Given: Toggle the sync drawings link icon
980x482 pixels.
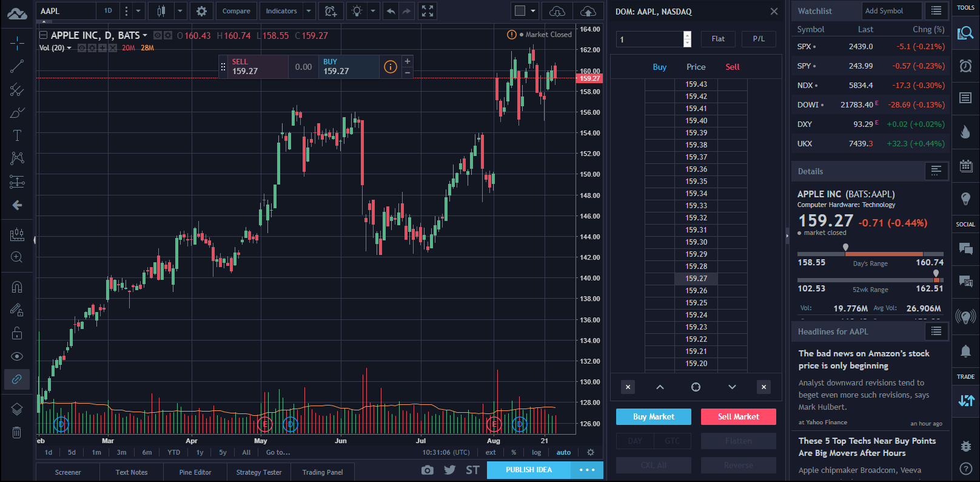Looking at the screenshot, I should pos(17,379).
